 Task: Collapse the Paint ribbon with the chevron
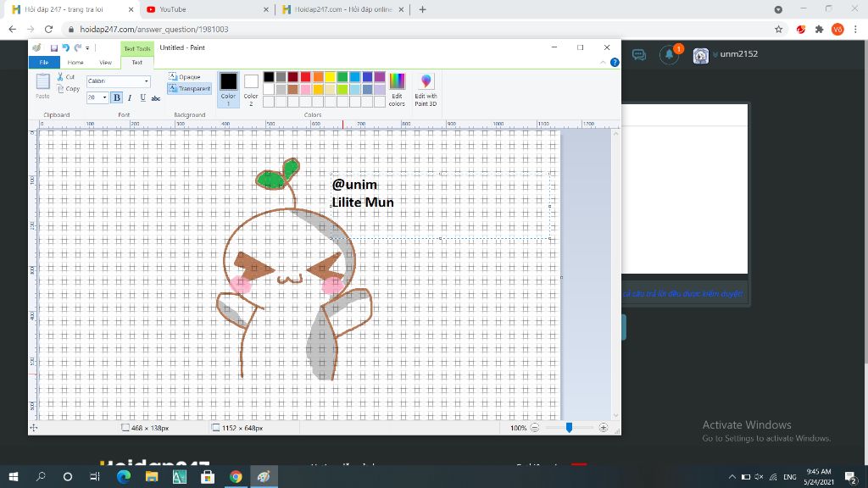pyautogui.click(x=603, y=63)
